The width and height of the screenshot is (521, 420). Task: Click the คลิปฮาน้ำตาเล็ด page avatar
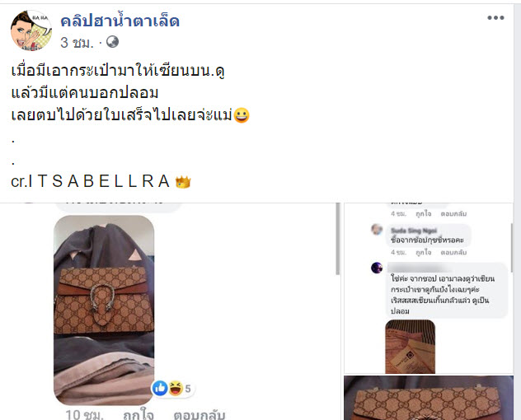(x=31, y=30)
